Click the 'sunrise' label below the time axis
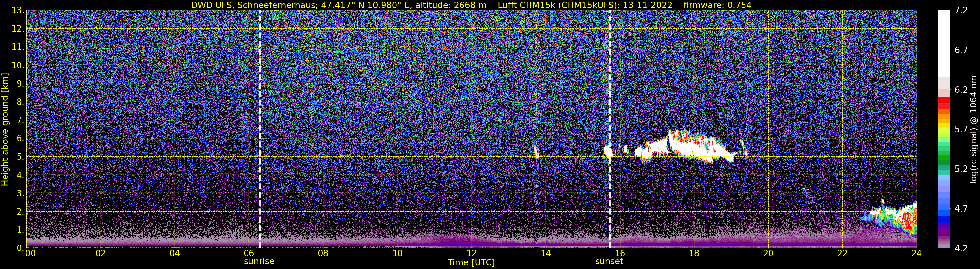 click(x=259, y=262)
